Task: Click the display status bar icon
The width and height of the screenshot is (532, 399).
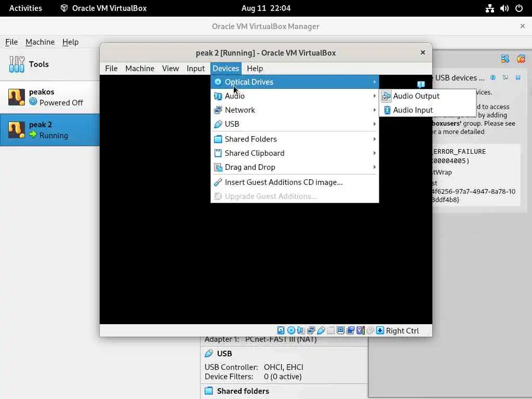Action: coord(341,330)
